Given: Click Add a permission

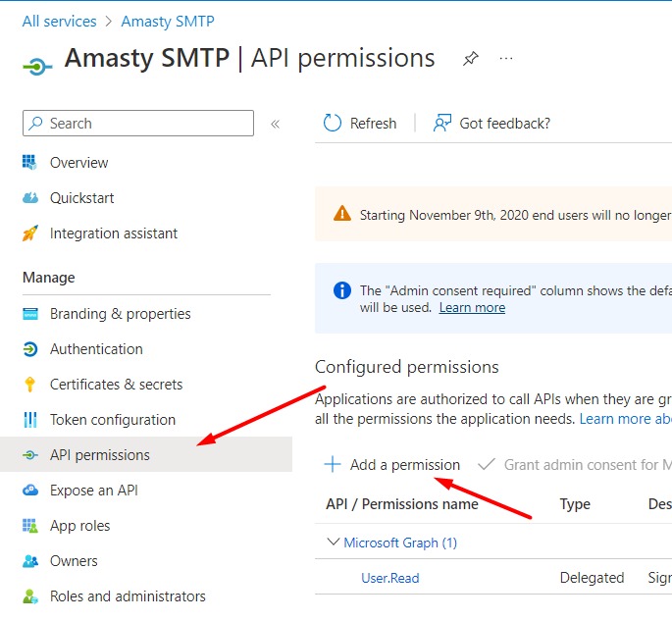Looking at the screenshot, I should 391,465.
